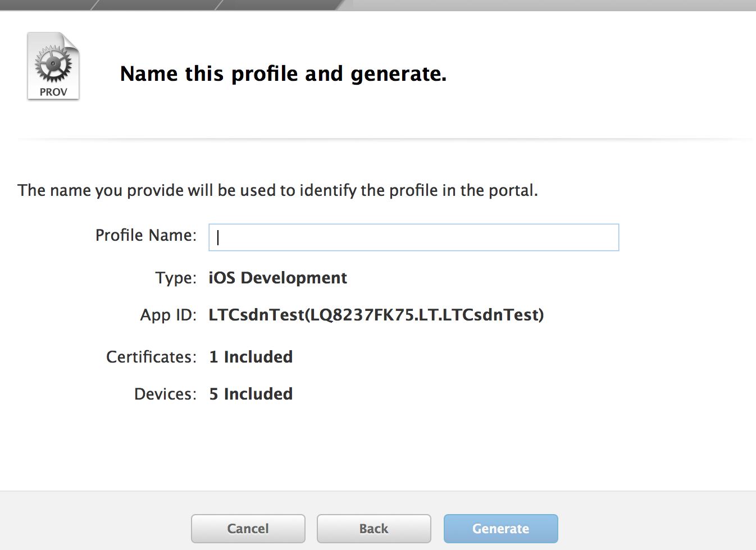Click the 'Devices:' label
756x550 pixels.
point(165,394)
